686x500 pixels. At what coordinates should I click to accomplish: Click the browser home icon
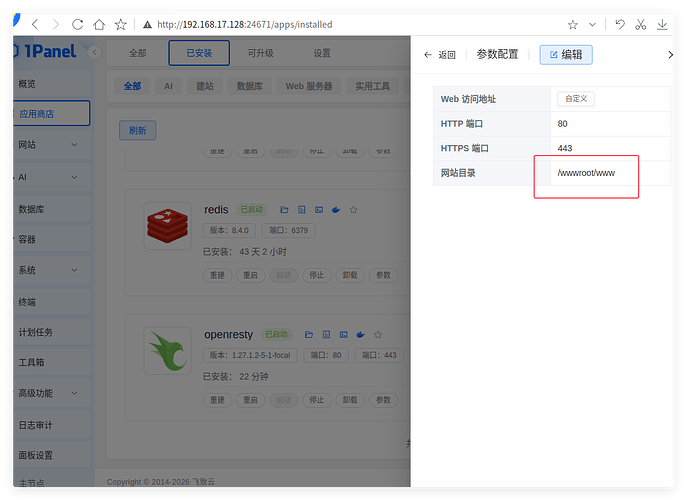click(x=98, y=24)
